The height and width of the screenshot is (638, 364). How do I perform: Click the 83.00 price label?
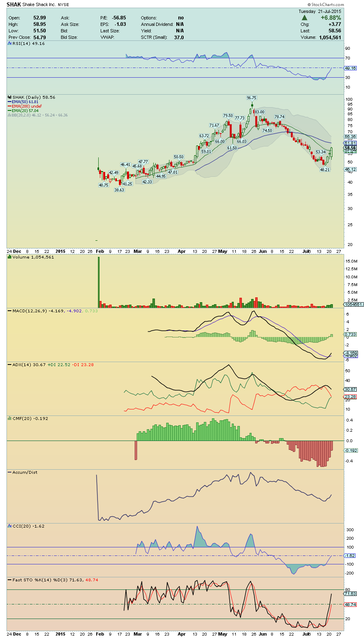(260, 112)
